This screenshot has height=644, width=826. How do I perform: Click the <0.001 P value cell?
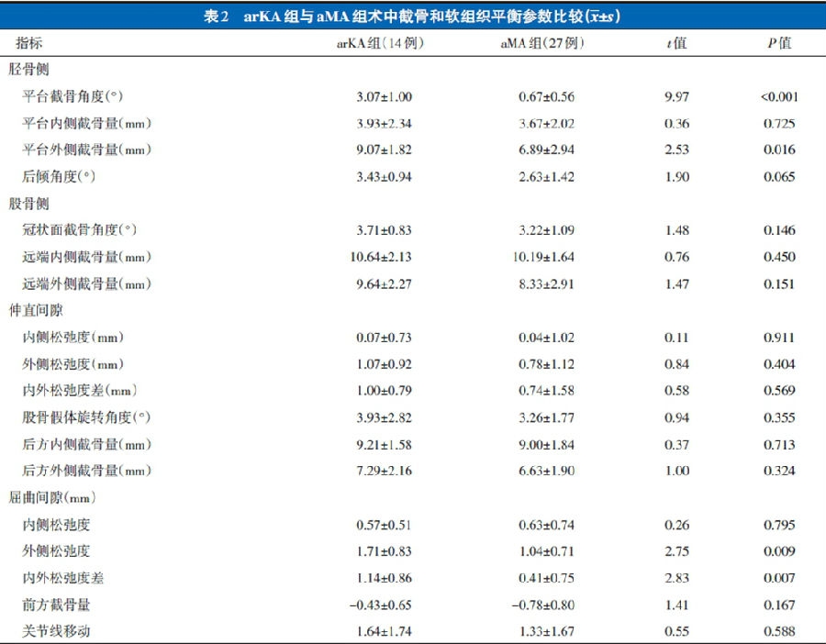(778, 96)
